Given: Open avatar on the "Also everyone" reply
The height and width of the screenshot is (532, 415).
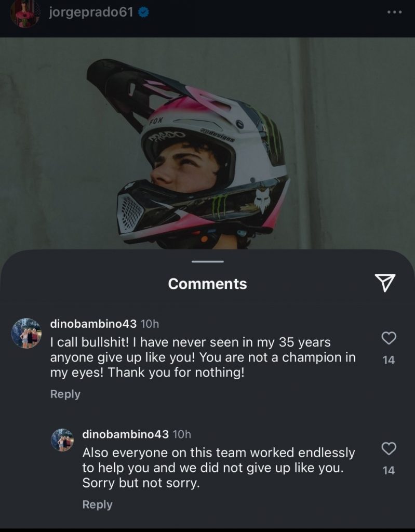Looking at the screenshot, I should click(x=62, y=440).
